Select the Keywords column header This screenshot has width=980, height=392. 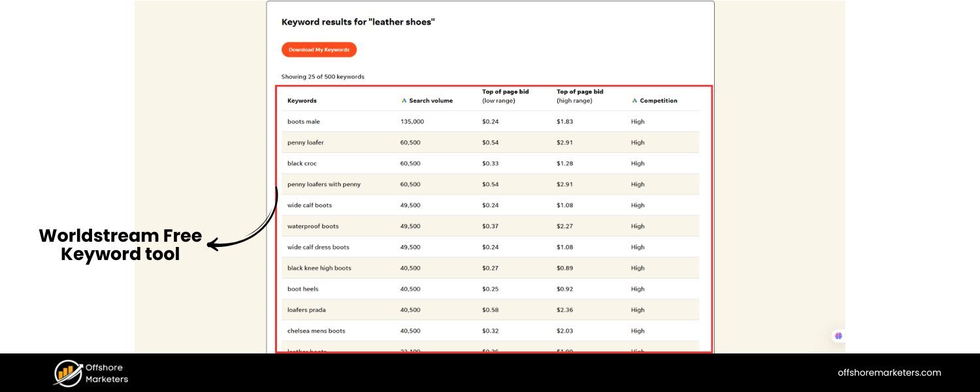(x=301, y=100)
